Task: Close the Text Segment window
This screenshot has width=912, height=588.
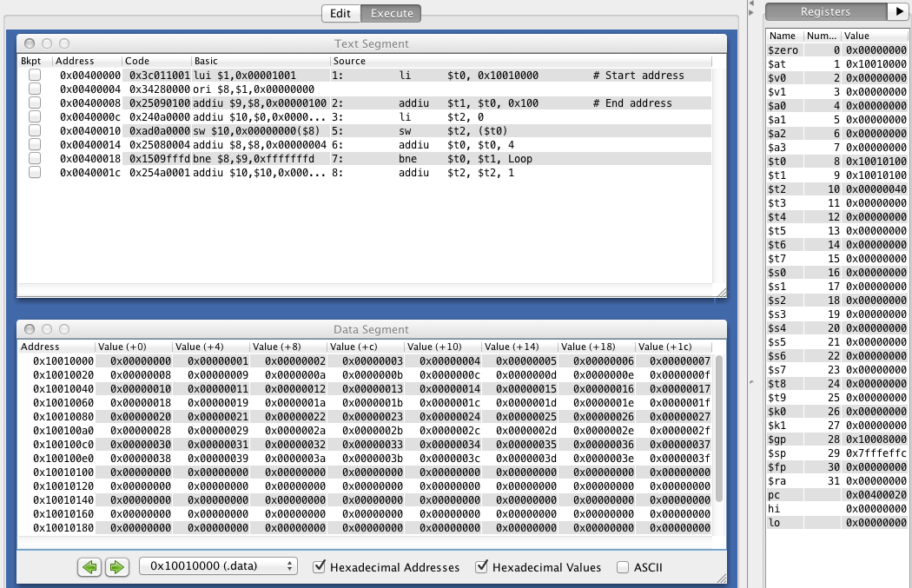Action: point(30,43)
